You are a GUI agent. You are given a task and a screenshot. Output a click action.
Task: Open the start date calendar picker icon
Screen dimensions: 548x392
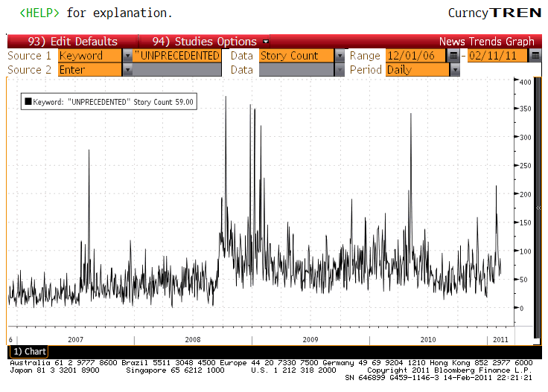click(x=453, y=56)
